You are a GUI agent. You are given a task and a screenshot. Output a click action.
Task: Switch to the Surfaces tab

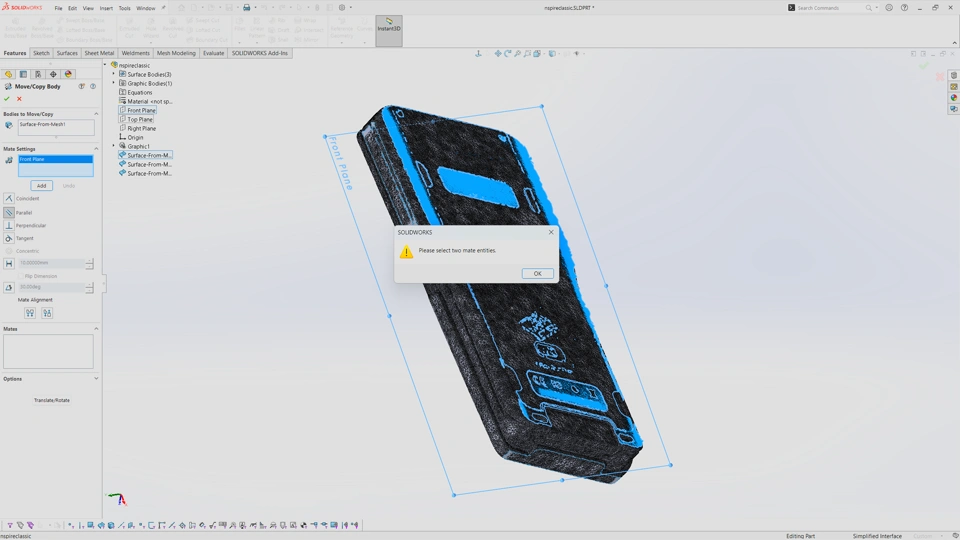tap(67, 53)
